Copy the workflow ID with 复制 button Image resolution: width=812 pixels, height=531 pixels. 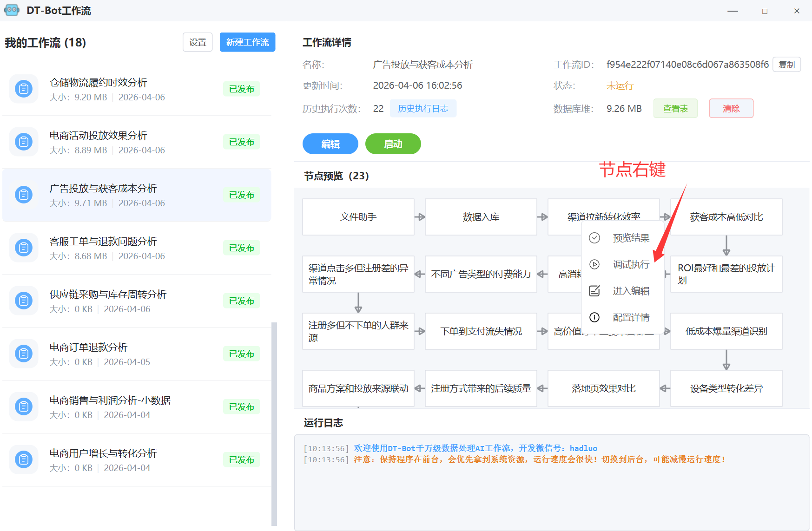coord(786,65)
